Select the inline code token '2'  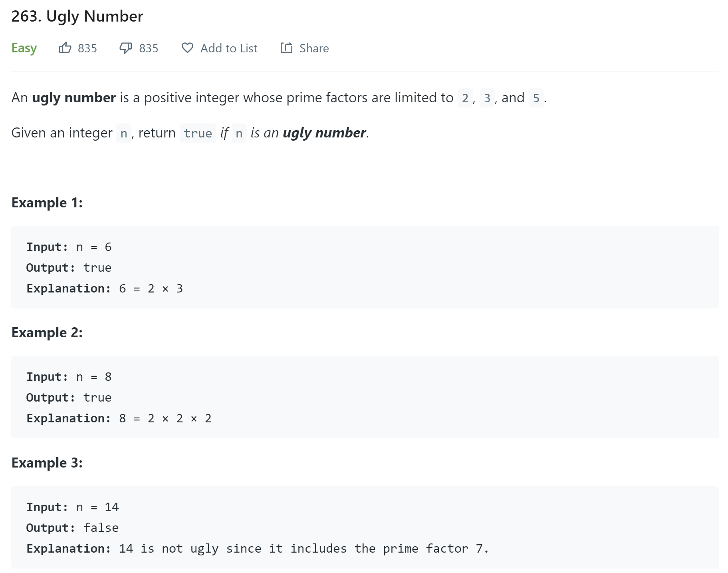tap(464, 97)
